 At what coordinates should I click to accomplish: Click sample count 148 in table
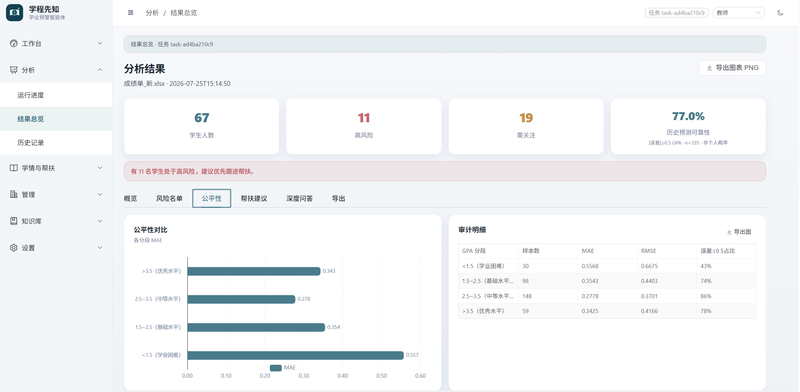click(548, 296)
